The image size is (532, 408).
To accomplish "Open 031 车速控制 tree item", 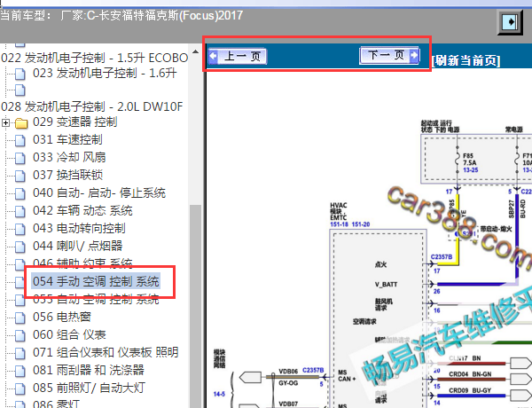I will [x=67, y=139].
